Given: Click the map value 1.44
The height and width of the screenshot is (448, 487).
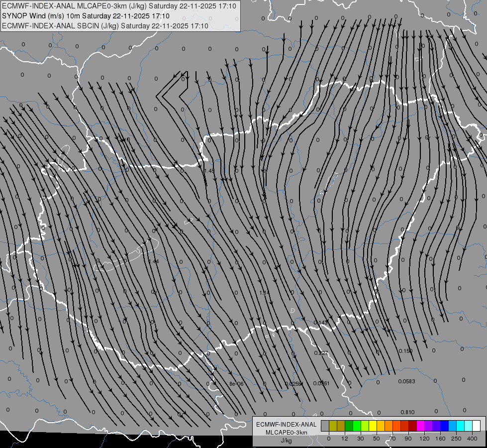Looking at the screenshot, I should pyautogui.click(x=153, y=261).
